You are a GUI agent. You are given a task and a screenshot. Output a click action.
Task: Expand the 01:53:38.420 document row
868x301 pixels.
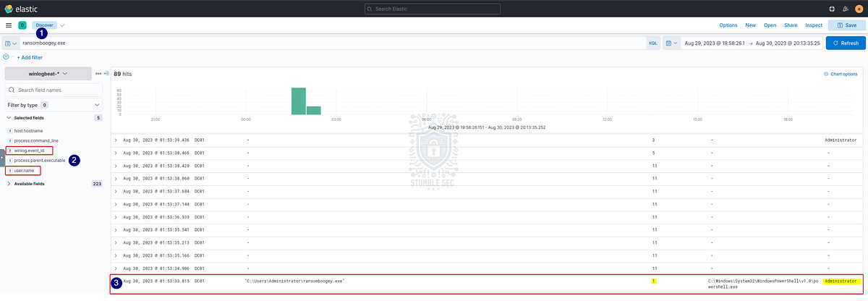116,164
